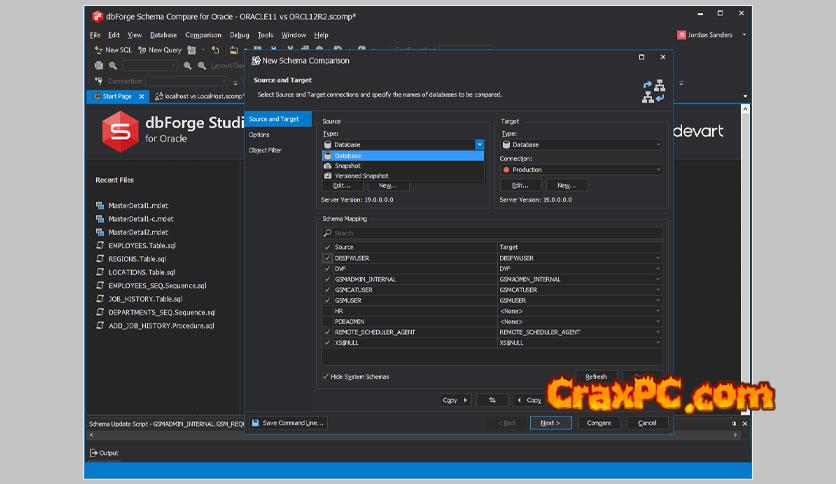Click the Compare button

pyautogui.click(x=598, y=423)
